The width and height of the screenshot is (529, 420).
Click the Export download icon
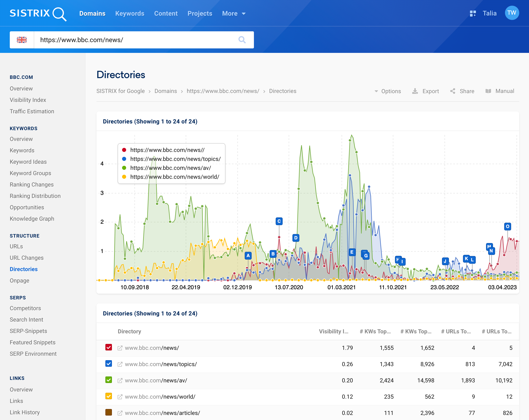point(415,91)
